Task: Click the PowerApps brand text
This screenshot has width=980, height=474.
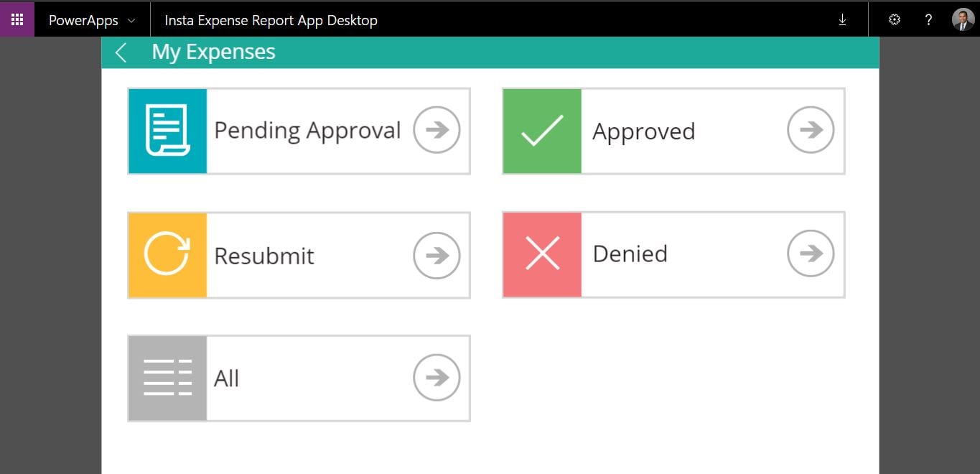Action: click(83, 21)
